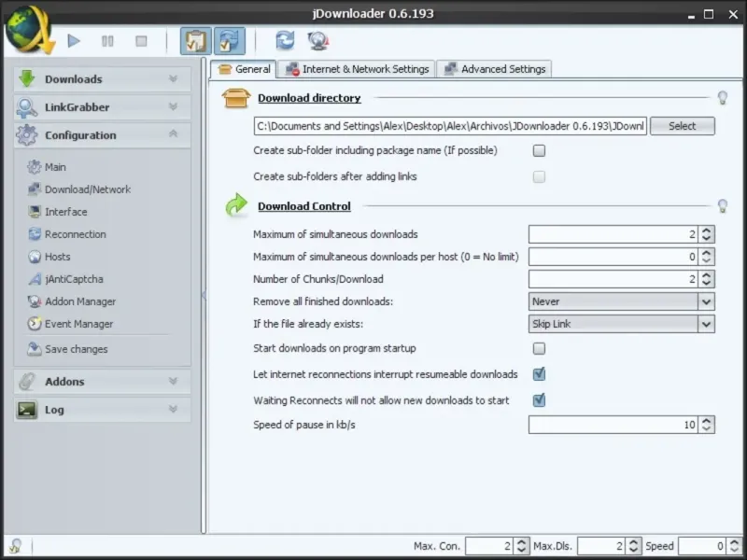Screen dimensions: 747x560
Task: Toggle automatic reconnect icon in toolbar
Action: click(230, 41)
